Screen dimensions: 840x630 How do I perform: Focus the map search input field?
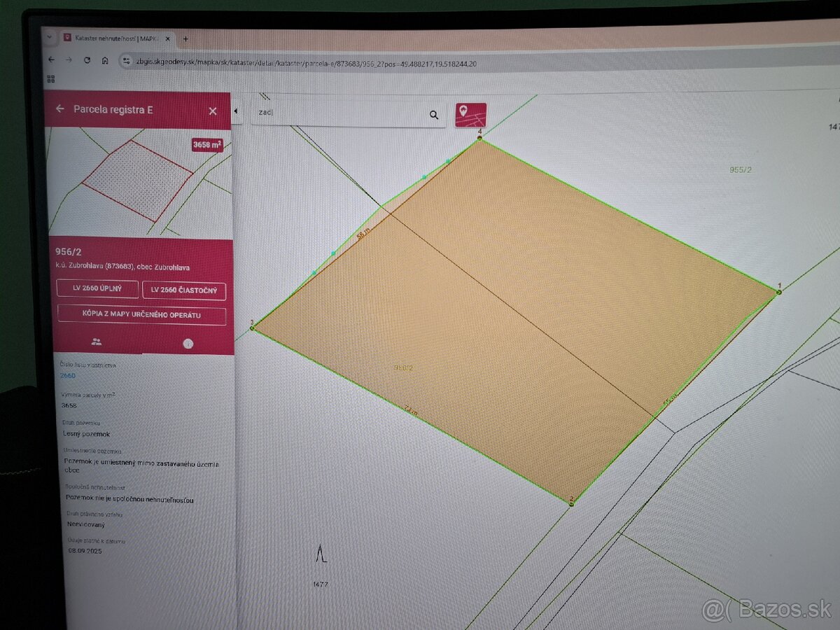tap(339, 113)
